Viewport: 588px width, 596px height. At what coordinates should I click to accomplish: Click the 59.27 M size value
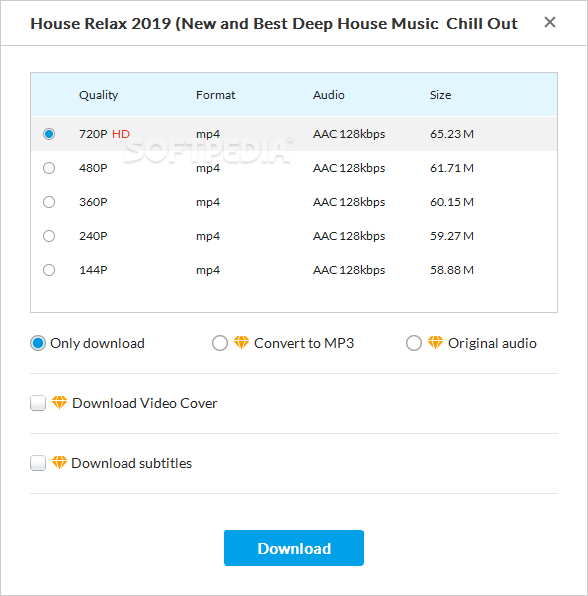452,236
